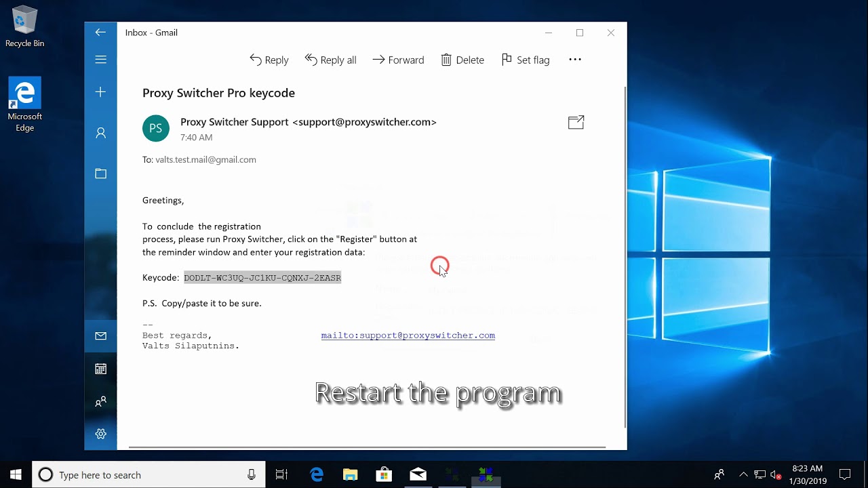The height and width of the screenshot is (488, 868).
Task: Open People from the Mail sidebar
Action: 100,401
